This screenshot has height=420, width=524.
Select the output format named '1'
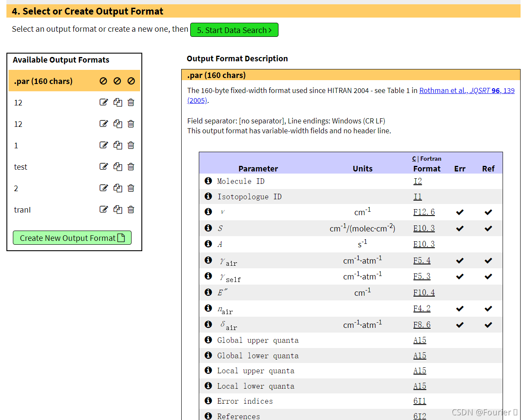click(75, 145)
